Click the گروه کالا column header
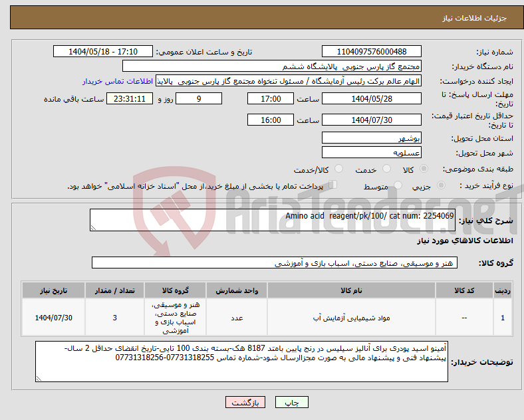The height and width of the screenshot is (420, 524). (175, 290)
